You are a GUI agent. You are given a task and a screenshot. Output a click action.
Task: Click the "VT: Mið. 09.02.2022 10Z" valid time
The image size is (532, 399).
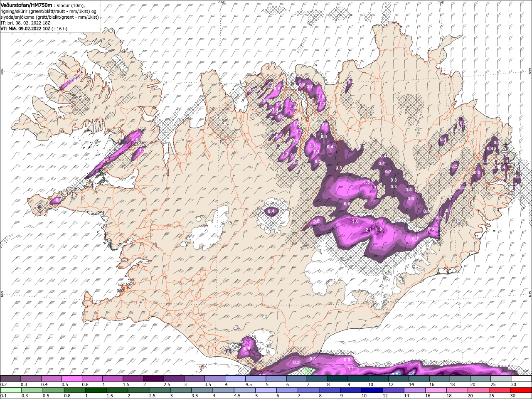tap(25, 29)
